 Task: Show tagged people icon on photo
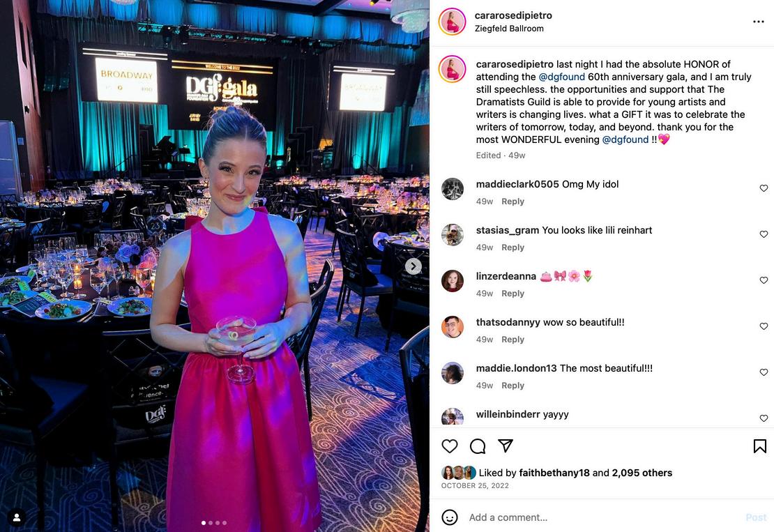tap(16, 517)
